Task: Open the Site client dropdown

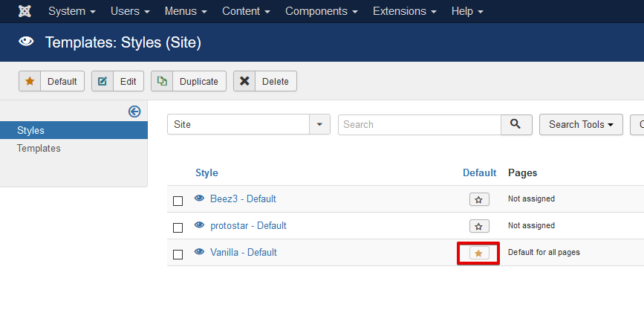Action: (249, 125)
